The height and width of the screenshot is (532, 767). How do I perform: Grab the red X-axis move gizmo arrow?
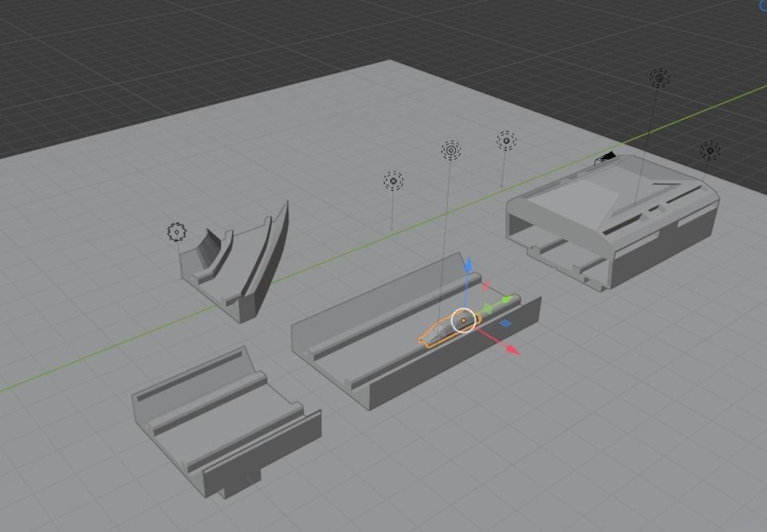512,349
